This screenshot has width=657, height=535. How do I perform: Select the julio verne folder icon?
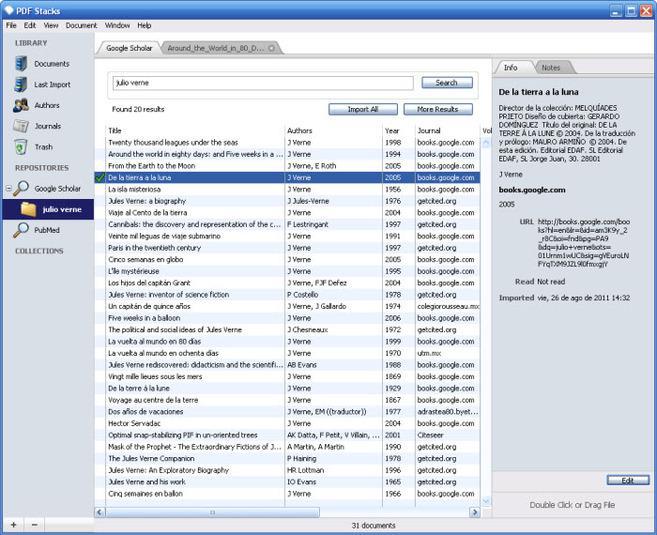(x=28, y=209)
